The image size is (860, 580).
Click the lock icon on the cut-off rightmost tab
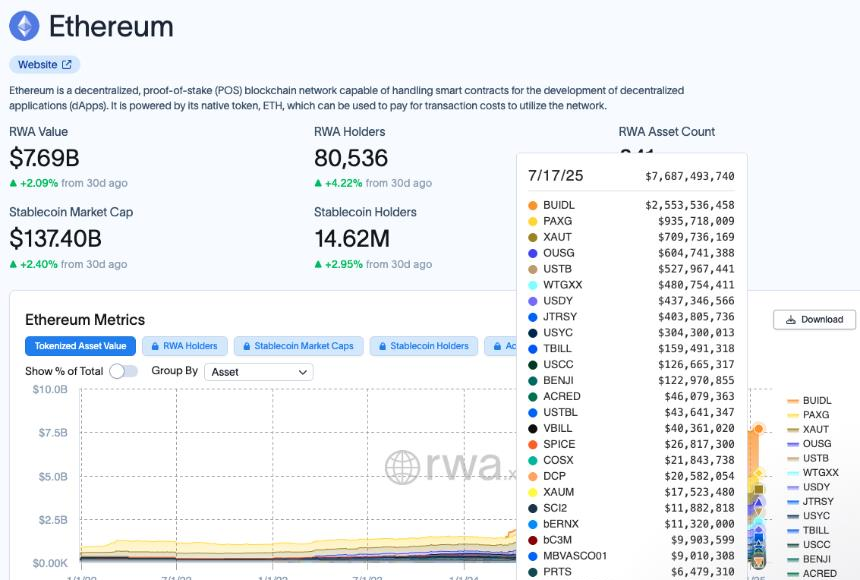[x=495, y=346]
